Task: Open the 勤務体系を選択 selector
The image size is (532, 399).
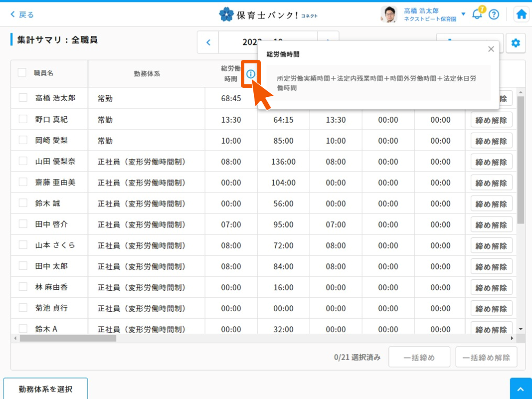Action: (x=45, y=389)
